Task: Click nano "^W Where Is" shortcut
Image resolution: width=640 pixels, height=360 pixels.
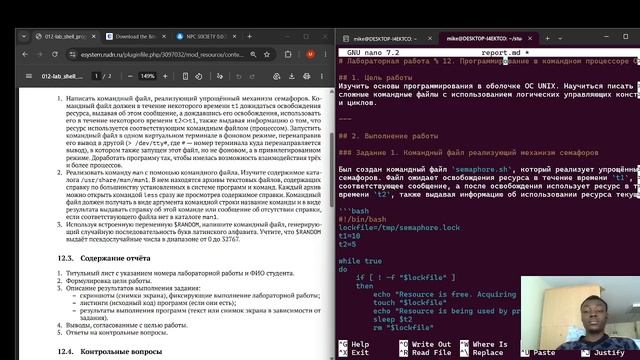Action: pos(484,344)
